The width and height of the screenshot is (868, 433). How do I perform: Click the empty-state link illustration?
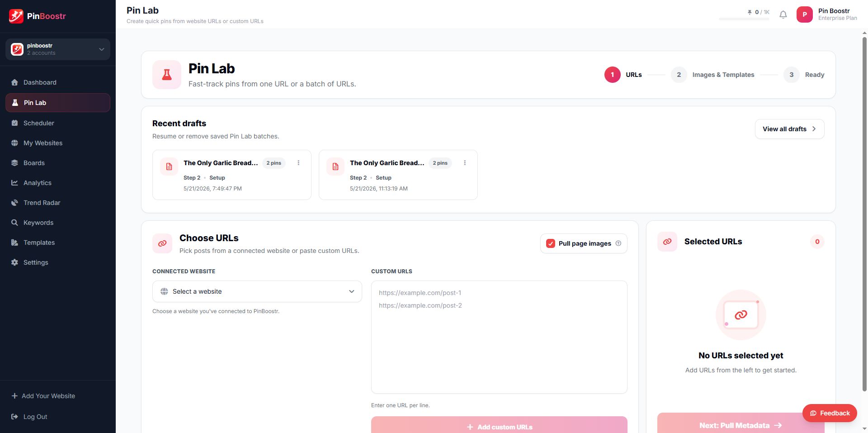(741, 315)
